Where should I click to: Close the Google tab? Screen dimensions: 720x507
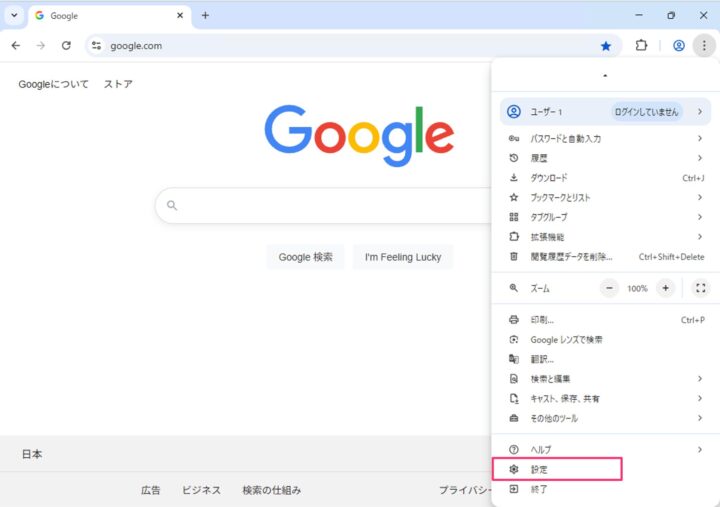(x=180, y=16)
